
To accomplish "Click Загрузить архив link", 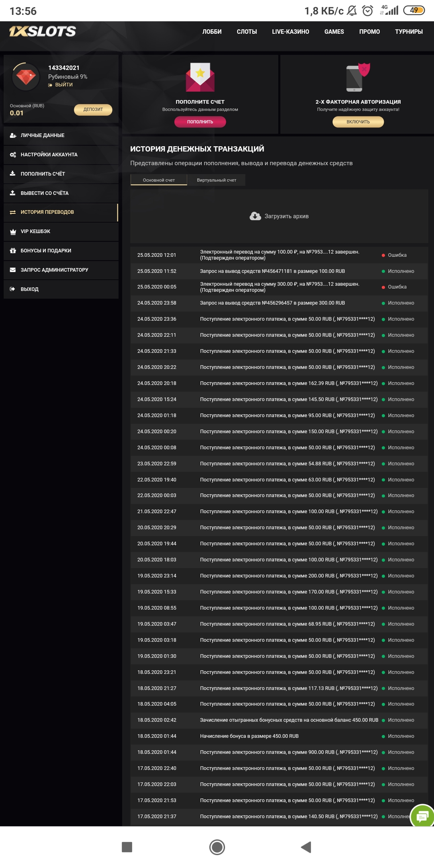I will pyautogui.click(x=287, y=216).
